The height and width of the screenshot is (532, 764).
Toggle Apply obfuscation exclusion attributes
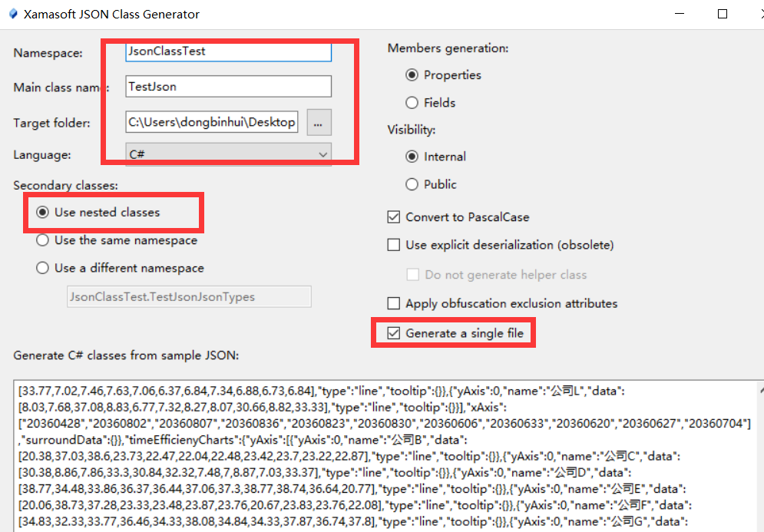tap(394, 302)
